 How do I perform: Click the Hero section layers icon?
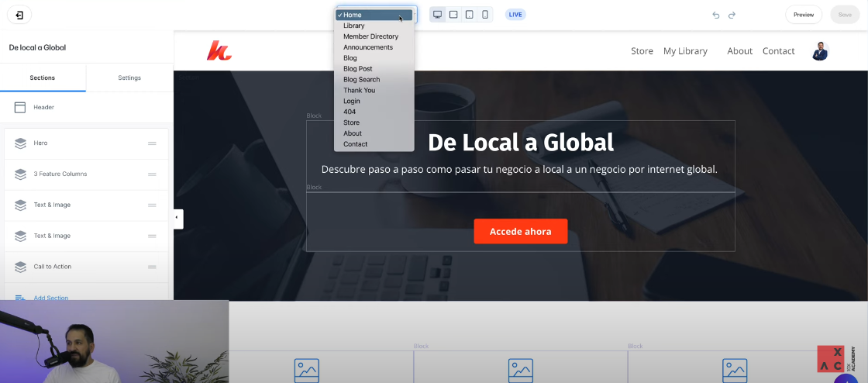point(20,143)
